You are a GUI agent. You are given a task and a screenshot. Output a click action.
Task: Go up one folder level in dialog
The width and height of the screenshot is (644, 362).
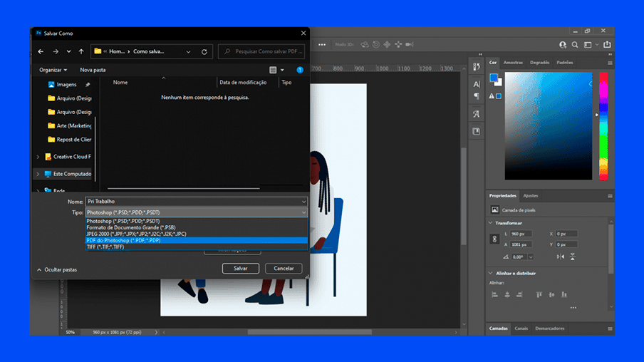point(81,52)
